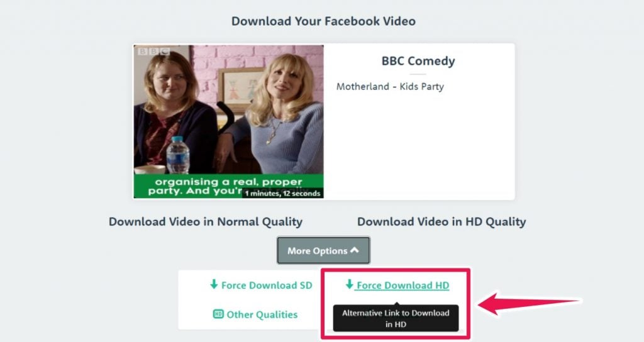Click the HD badge icon beside Other Qualities
This screenshot has width=644, height=342.
tap(218, 314)
